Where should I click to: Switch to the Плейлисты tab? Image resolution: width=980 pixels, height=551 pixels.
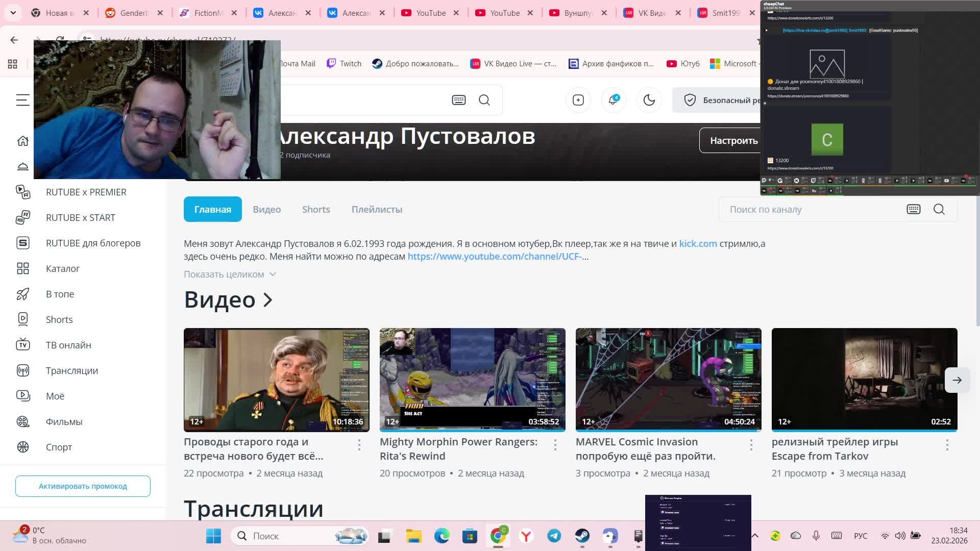(x=377, y=209)
